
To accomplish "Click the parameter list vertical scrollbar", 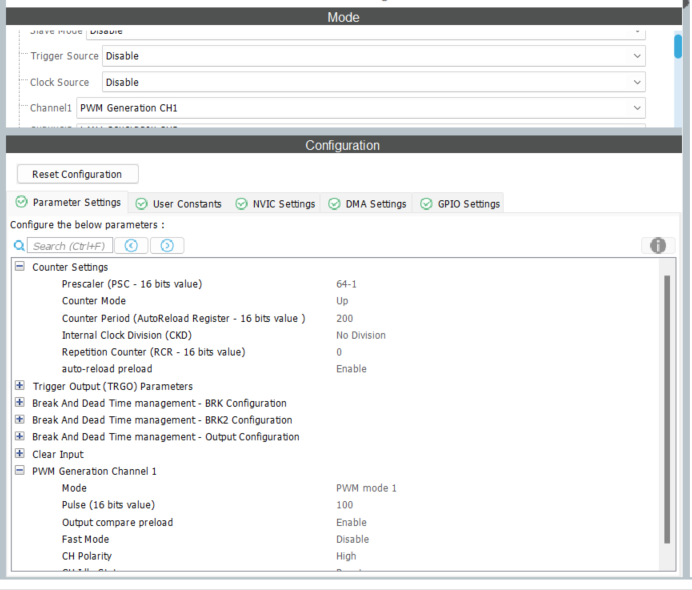I will click(667, 409).
